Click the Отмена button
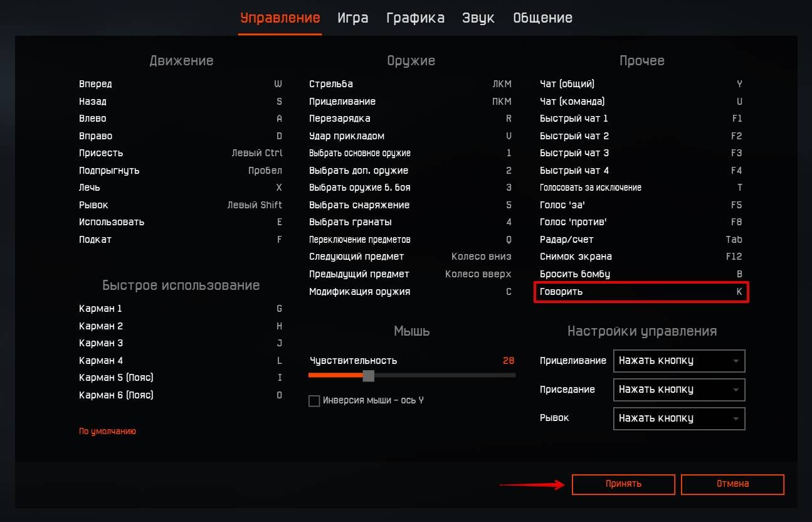The height and width of the screenshot is (522, 812). [732, 484]
